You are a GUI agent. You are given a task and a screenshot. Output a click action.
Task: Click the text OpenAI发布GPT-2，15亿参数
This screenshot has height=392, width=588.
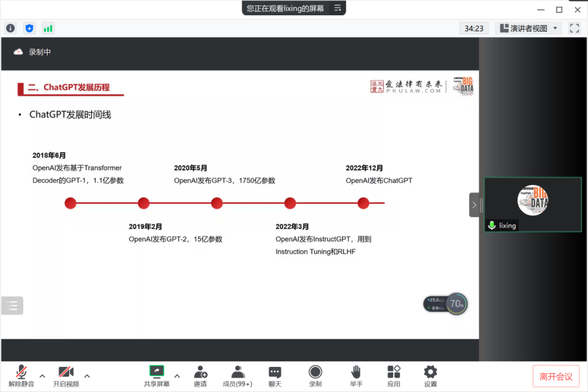(x=175, y=239)
